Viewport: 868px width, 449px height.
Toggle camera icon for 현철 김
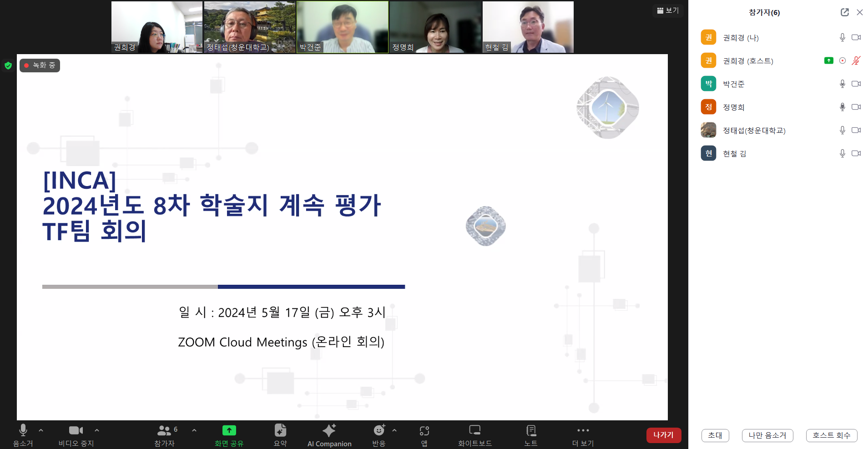856,153
